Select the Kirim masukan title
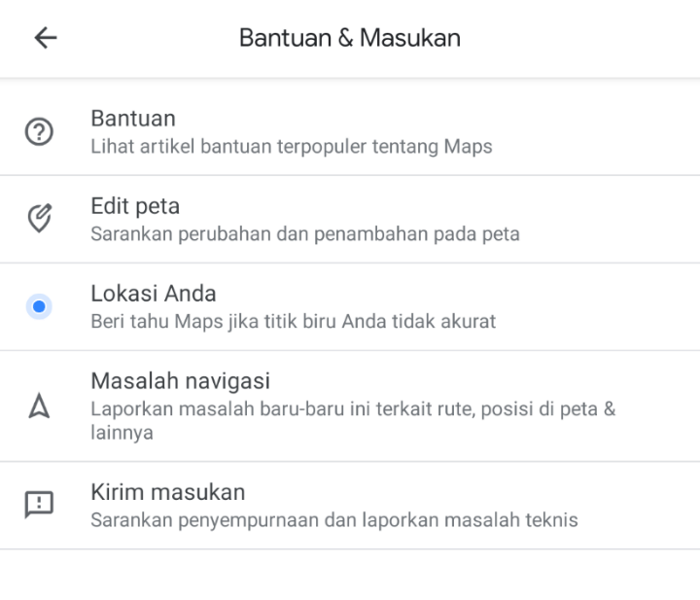Screen dimensions: 700x600 click(x=167, y=491)
